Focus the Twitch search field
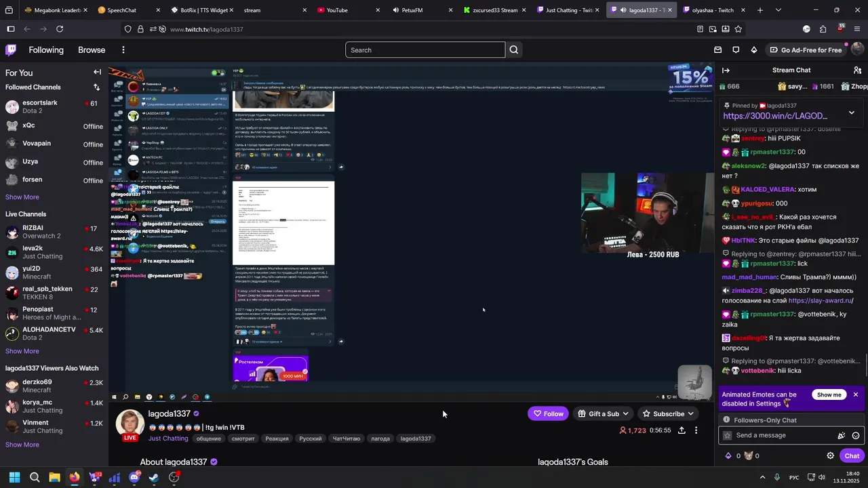This screenshot has width=868, height=488. (425, 49)
